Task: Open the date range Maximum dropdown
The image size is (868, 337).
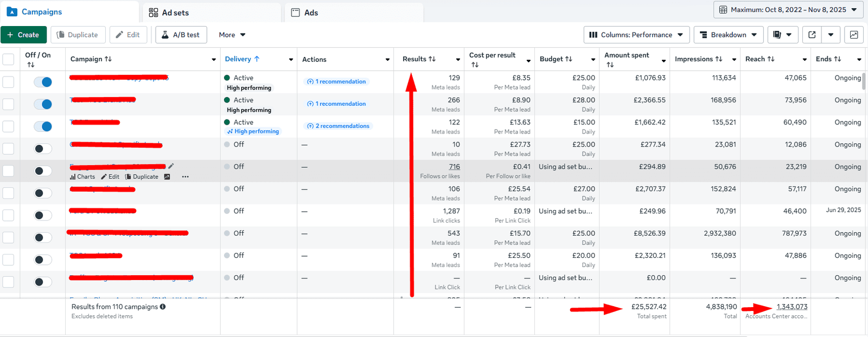Action: click(x=788, y=10)
